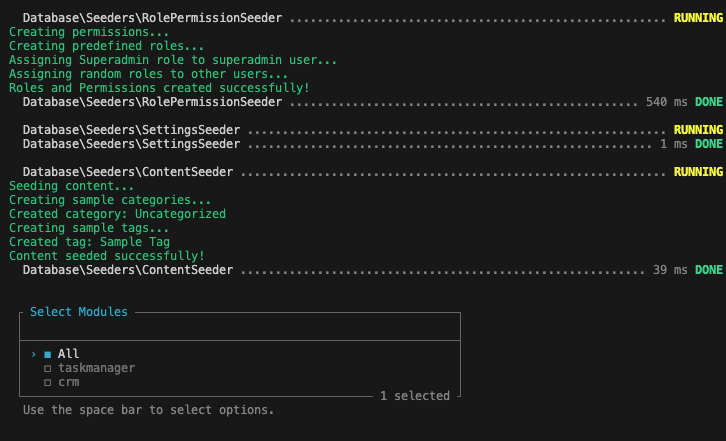Click the cursor arrow beside All

[x=33, y=354]
